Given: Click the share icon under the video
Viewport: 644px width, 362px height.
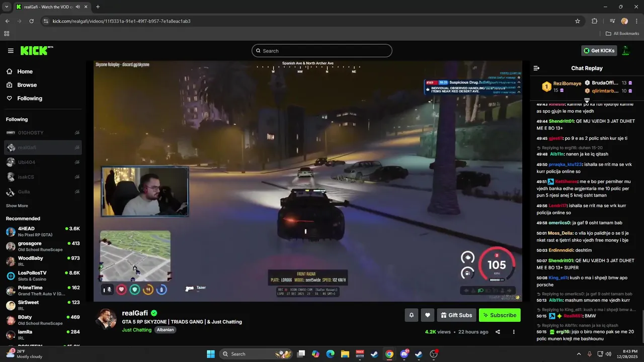Looking at the screenshot, I should pos(498,332).
